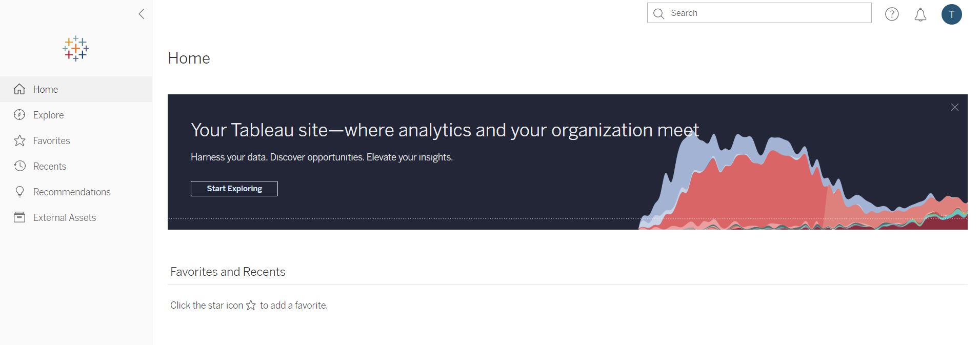Go to Favorites page
The width and height of the screenshot is (980, 345).
(51, 140)
